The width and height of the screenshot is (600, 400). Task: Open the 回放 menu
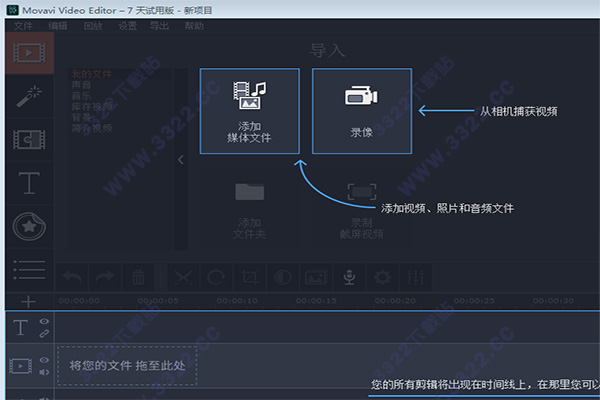pos(93,26)
